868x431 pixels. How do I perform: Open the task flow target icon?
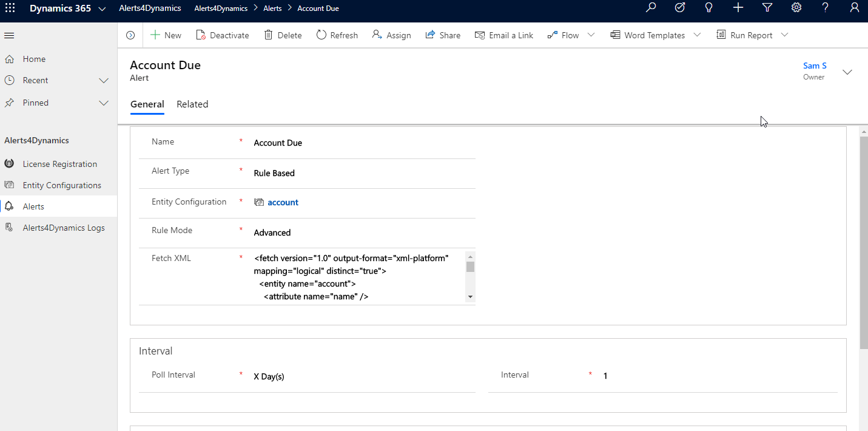(x=680, y=8)
